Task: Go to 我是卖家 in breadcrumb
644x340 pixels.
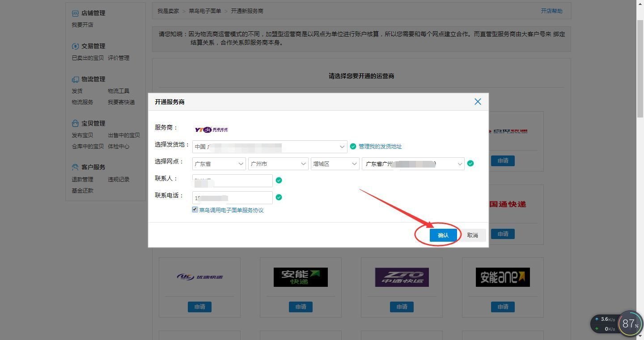Action: (168, 11)
